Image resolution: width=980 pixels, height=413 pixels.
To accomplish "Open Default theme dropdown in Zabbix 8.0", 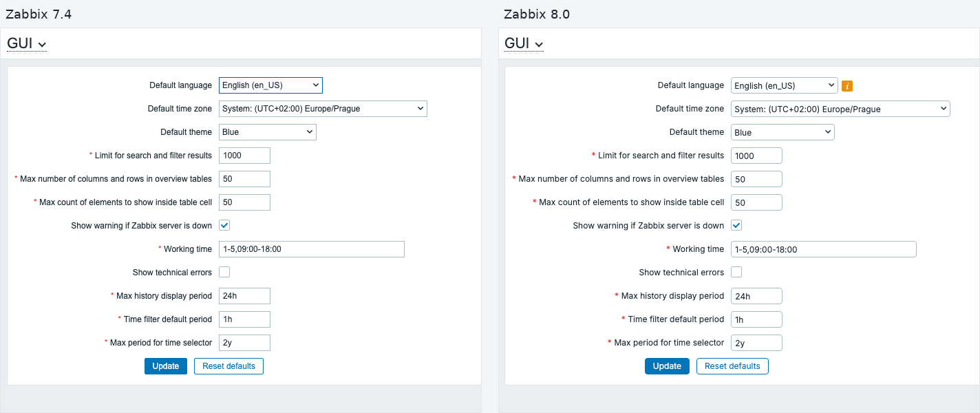I will [782, 132].
